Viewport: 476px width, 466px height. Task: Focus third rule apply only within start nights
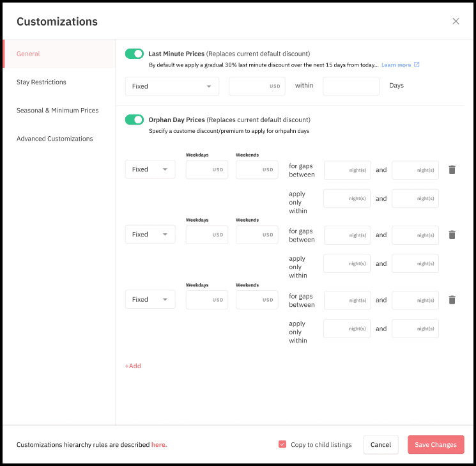pos(347,329)
